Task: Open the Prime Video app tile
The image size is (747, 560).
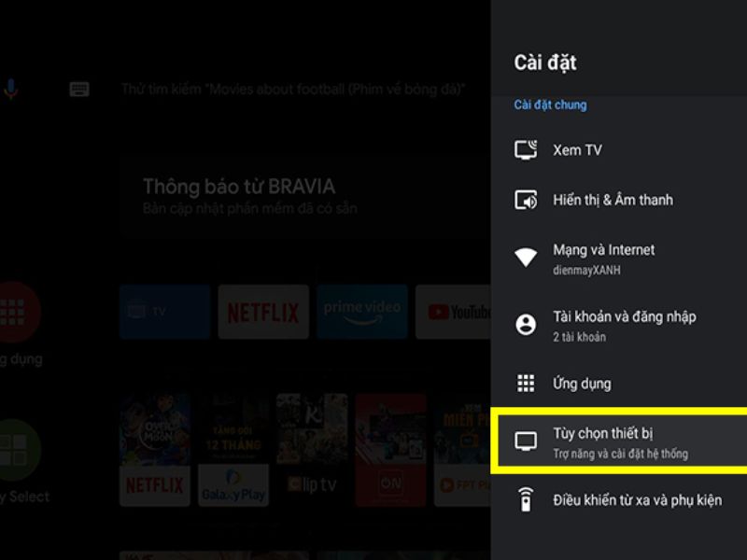Action: pos(361,312)
